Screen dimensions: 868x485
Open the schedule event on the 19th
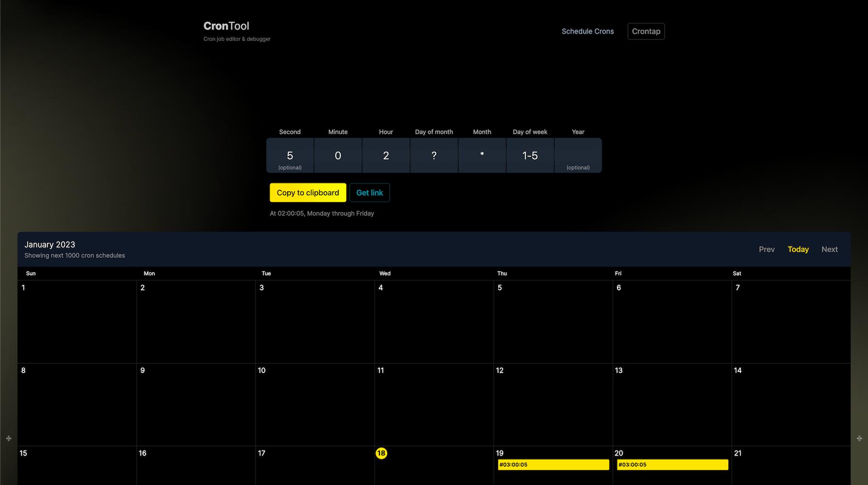tap(553, 465)
